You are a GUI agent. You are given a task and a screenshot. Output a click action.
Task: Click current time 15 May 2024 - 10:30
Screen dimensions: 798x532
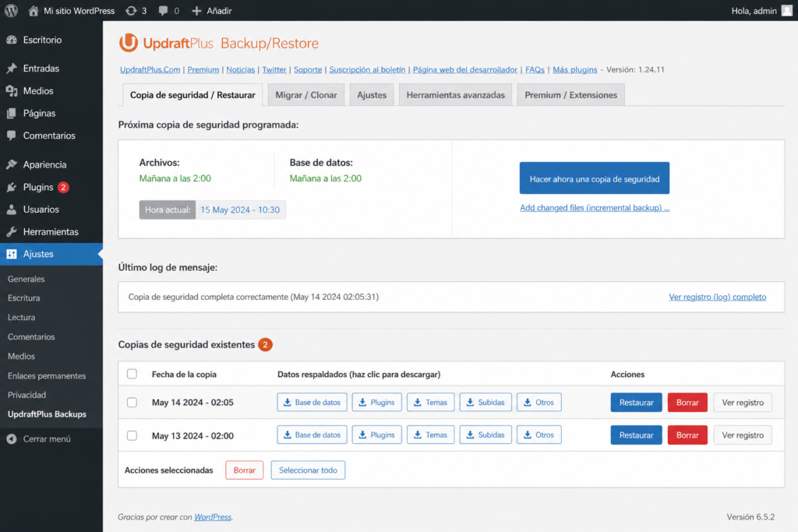tap(240, 210)
